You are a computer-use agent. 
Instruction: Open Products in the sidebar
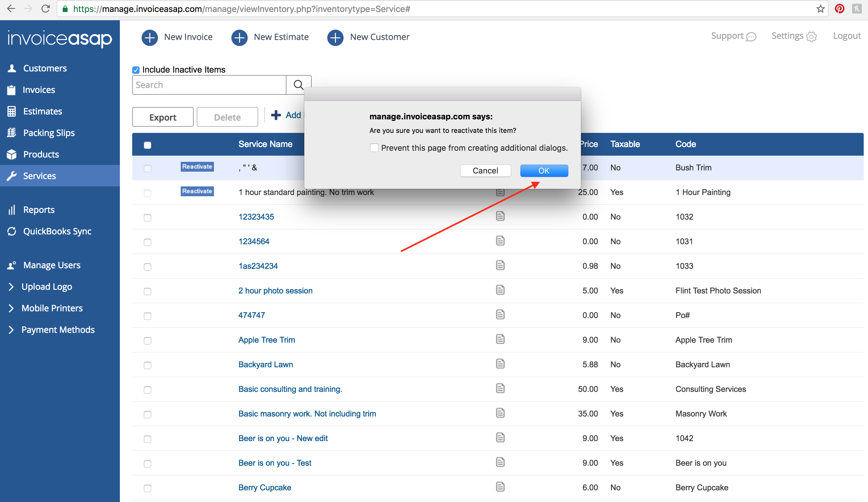pos(41,154)
